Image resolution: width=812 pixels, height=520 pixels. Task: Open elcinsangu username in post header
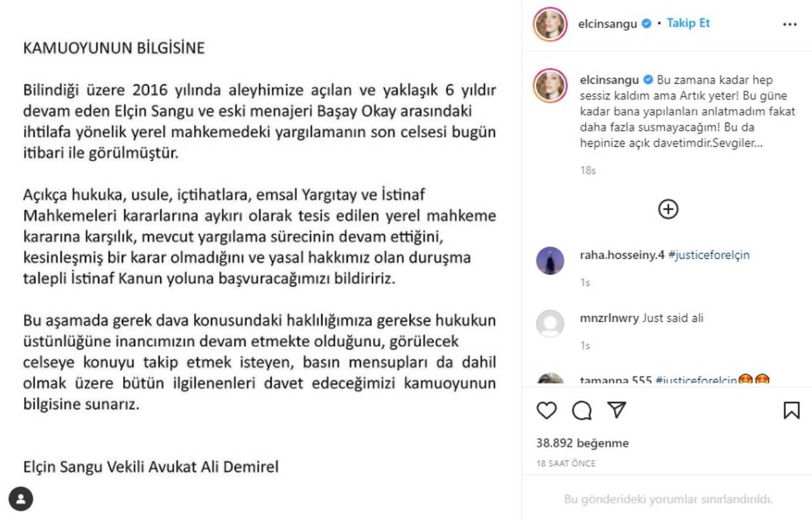tap(607, 24)
